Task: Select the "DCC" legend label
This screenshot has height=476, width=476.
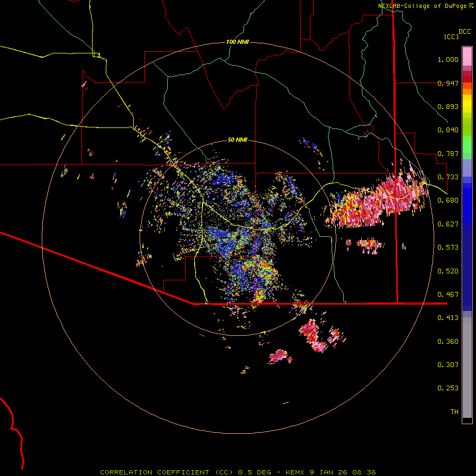Action: (464, 32)
